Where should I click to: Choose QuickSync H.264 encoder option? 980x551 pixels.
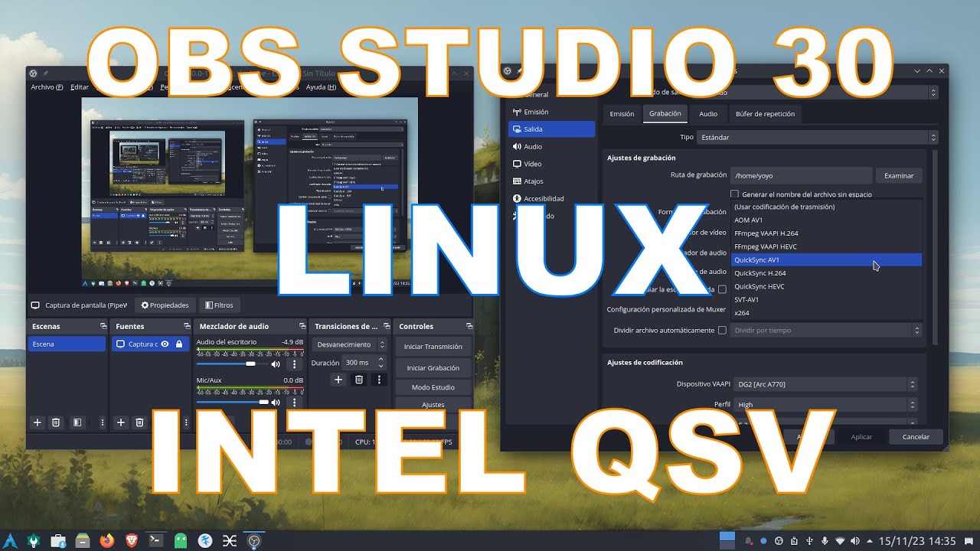[x=827, y=273]
